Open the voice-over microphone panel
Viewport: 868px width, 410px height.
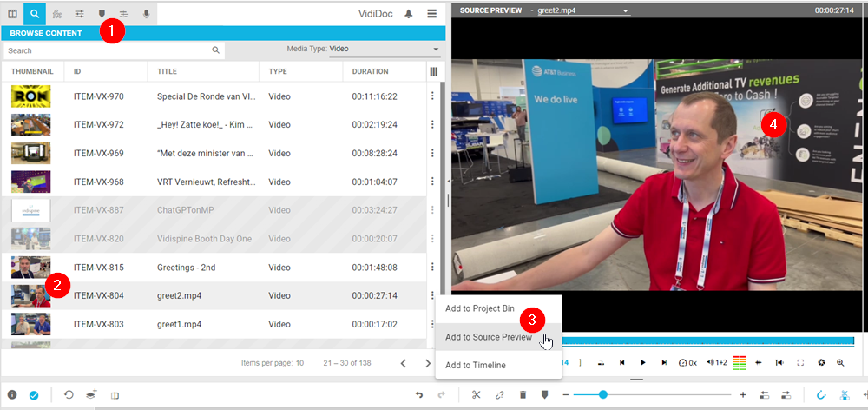pyautogui.click(x=146, y=14)
